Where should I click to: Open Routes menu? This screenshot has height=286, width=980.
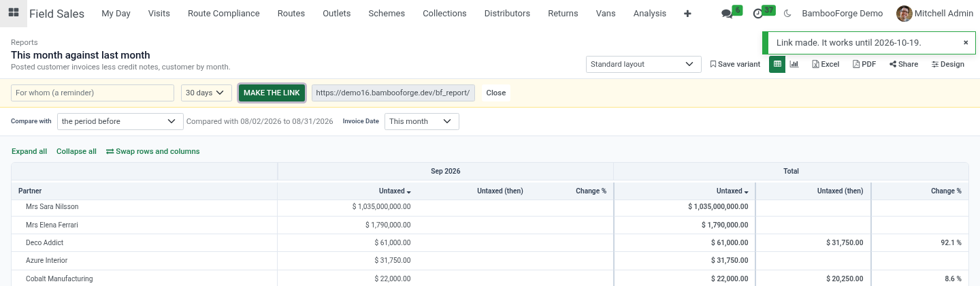coord(291,13)
